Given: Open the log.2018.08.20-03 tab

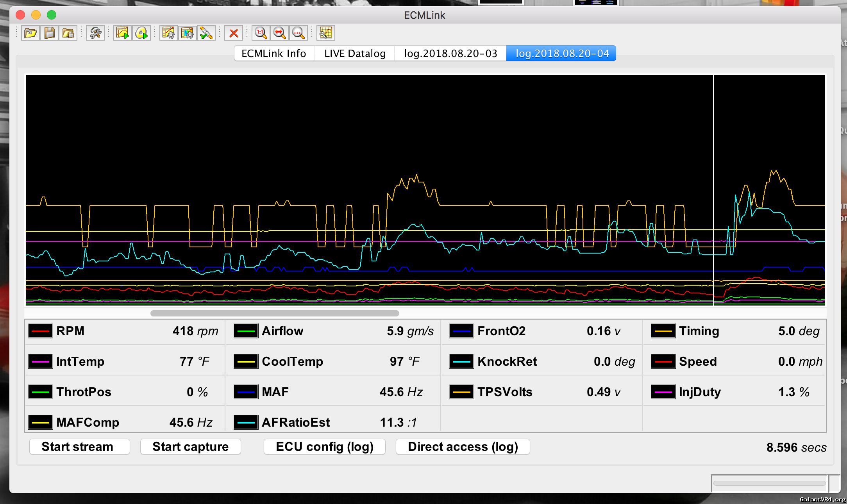Looking at the screenshot, I should pos(450,54).
